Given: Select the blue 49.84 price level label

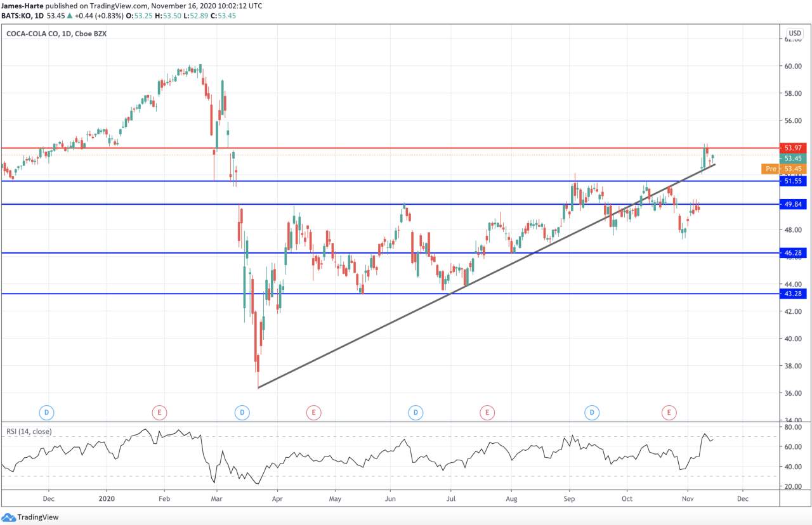Looking at the screenshot, I should click(794, 204).
